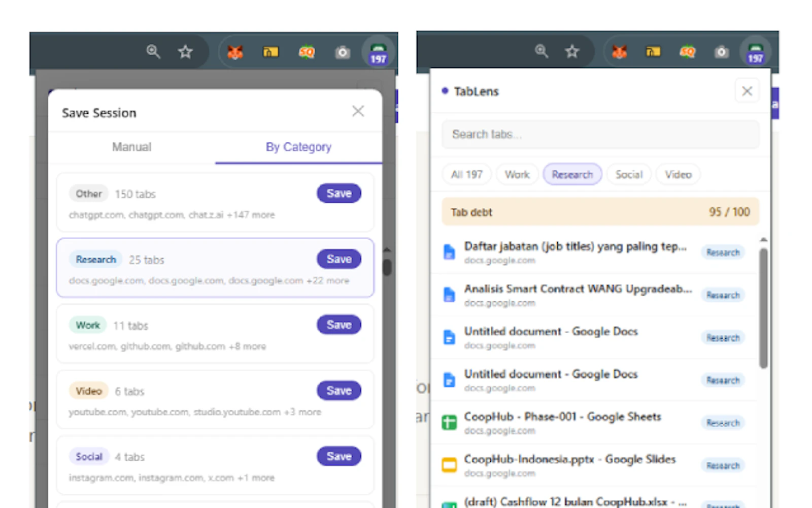
Task: Click the Tab debt 95 / 100 banner
Action: pyautogui.click(x=600, y=212)
